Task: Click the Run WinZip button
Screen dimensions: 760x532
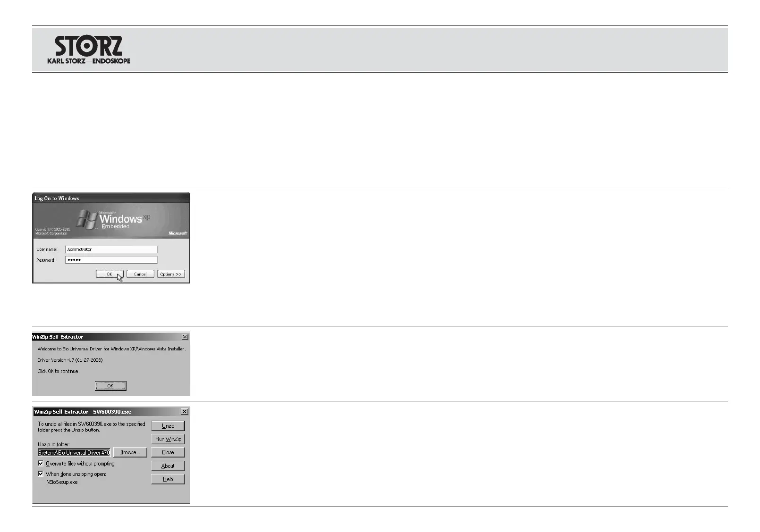Action: click(168, 439)
